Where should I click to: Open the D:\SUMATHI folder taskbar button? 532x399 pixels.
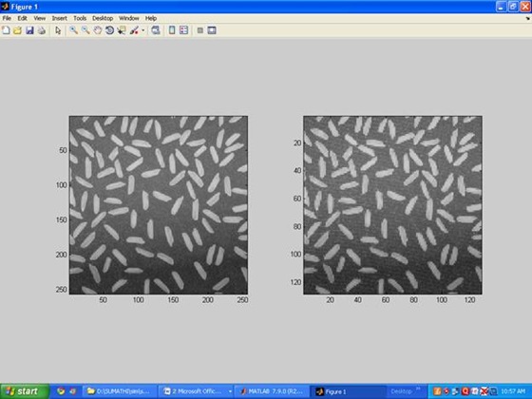coord(121,391)
